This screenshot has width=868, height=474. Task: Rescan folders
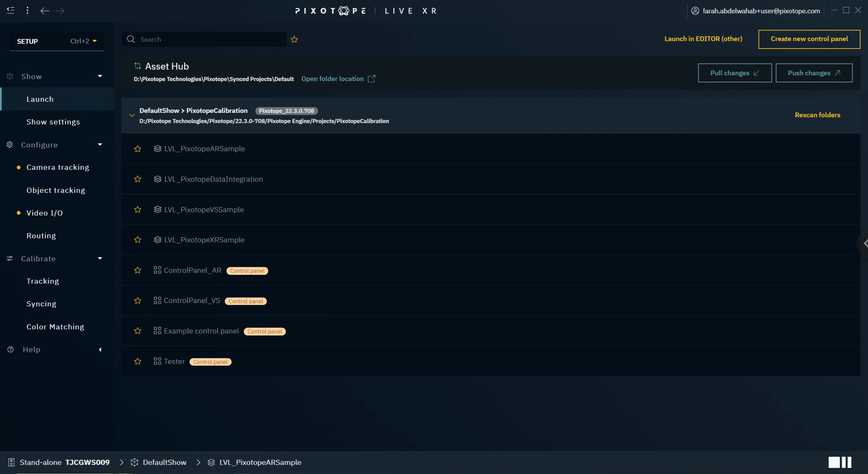pos(817,115)
